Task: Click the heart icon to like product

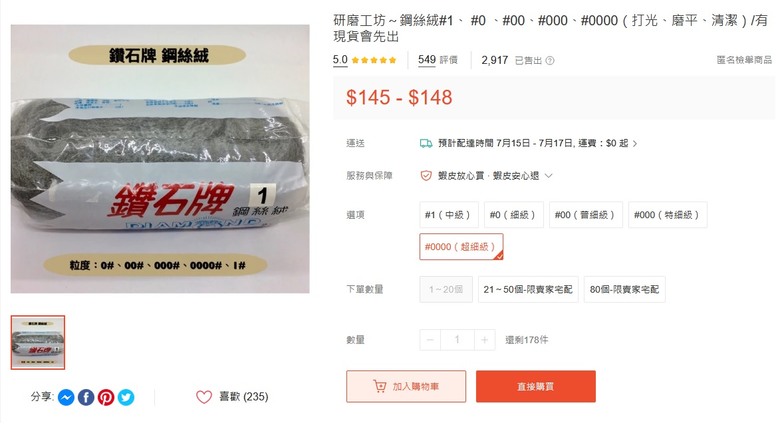Action: point(204,397)
